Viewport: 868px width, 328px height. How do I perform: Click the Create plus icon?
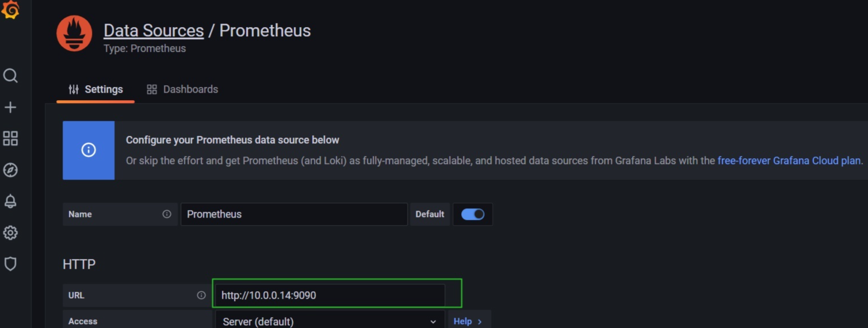tap(10, 107)
